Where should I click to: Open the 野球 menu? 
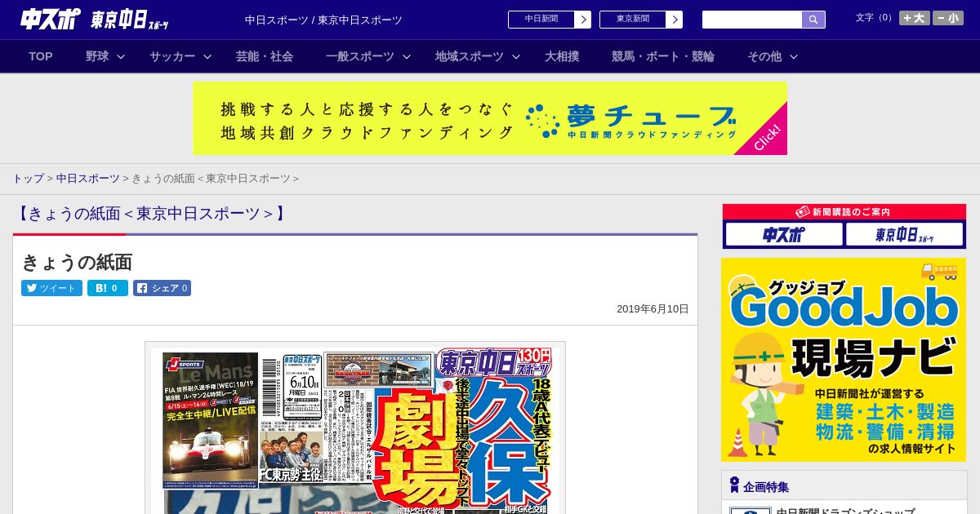pyautogui.click(x=97, y=56)
